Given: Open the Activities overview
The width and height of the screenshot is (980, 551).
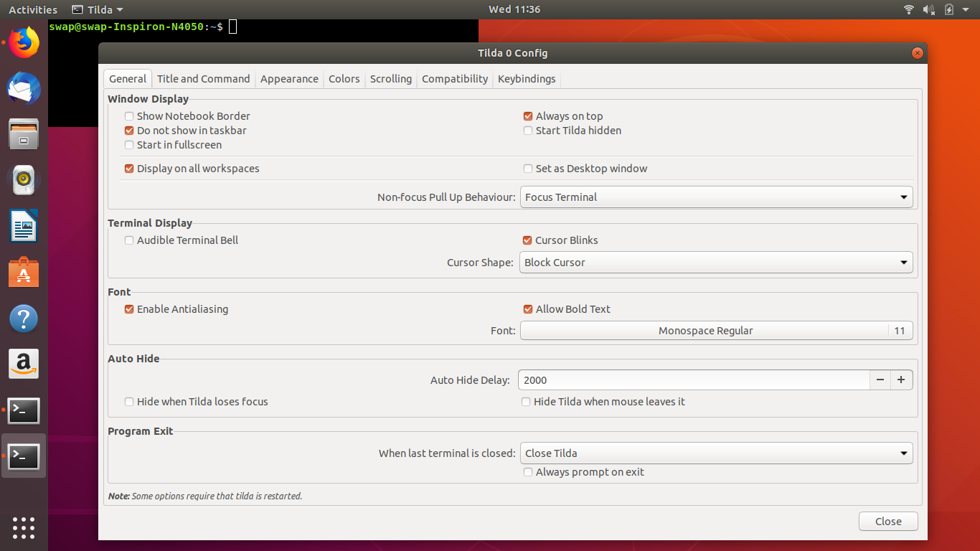Looking at the screenshot, I should tap(33, 9).
